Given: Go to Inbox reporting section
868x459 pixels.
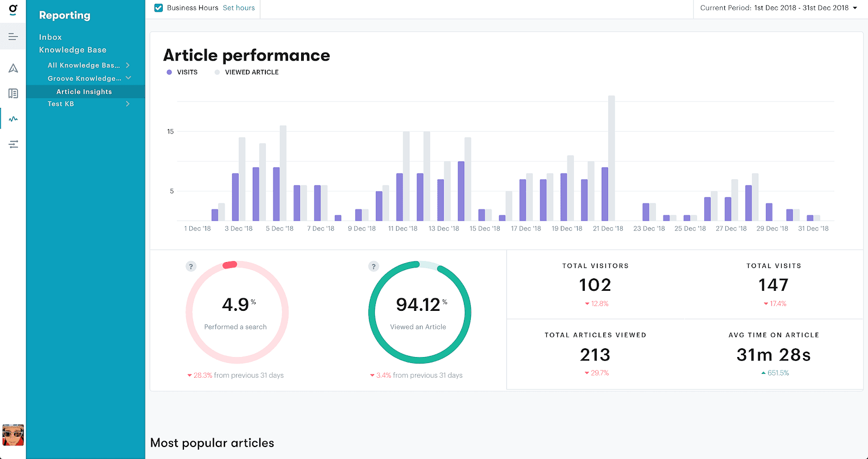Looking at the screenshot, I should (50, 37).
